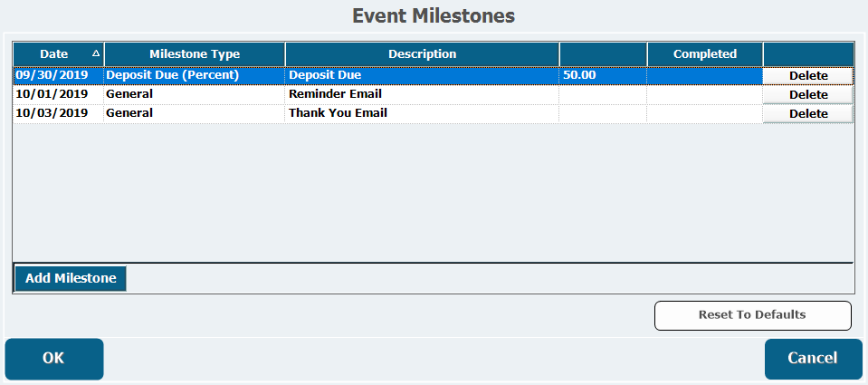Click the Deposit Due (Percent) type cell
Screen dimensions: 868x385
click(173, 76)
